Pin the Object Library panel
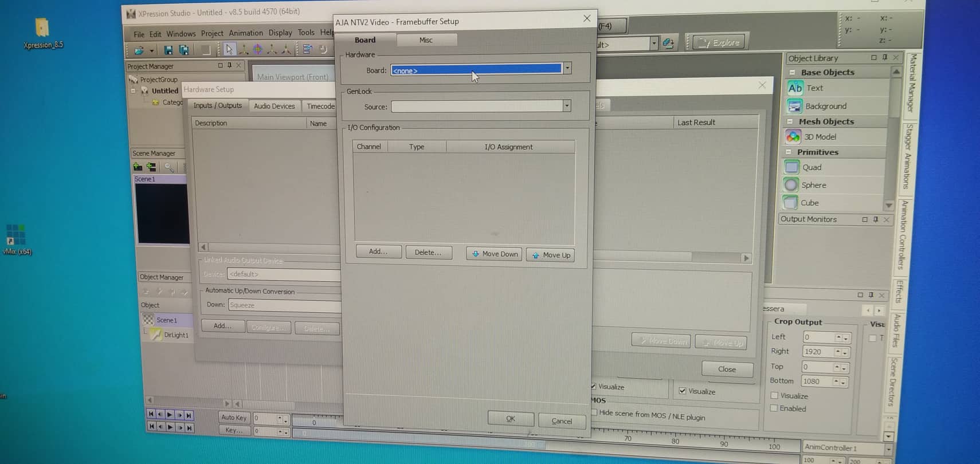Image resolution: width=980 pixels, height=464 pixels. (885, 57)
